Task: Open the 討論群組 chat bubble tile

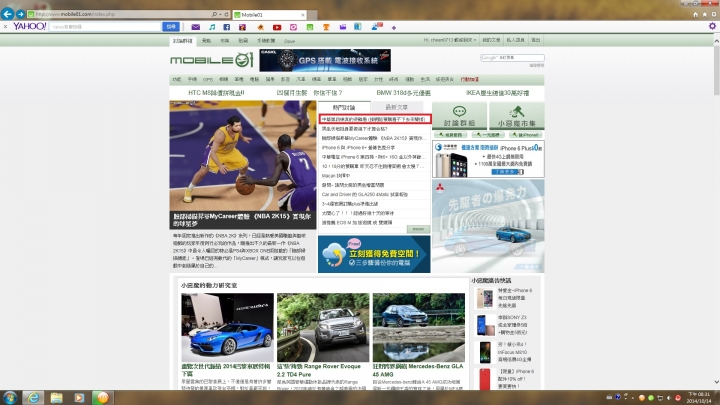Action: [x=459, y=116]
